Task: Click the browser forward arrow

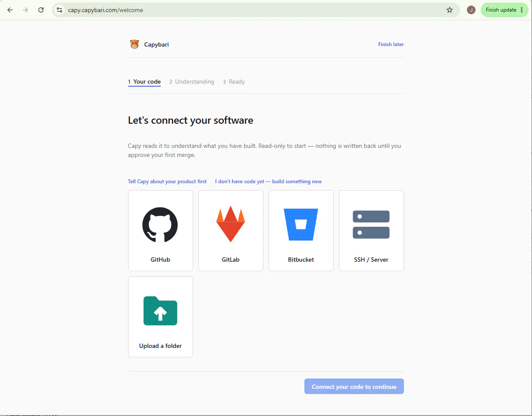Action: (x=25, y=10)
